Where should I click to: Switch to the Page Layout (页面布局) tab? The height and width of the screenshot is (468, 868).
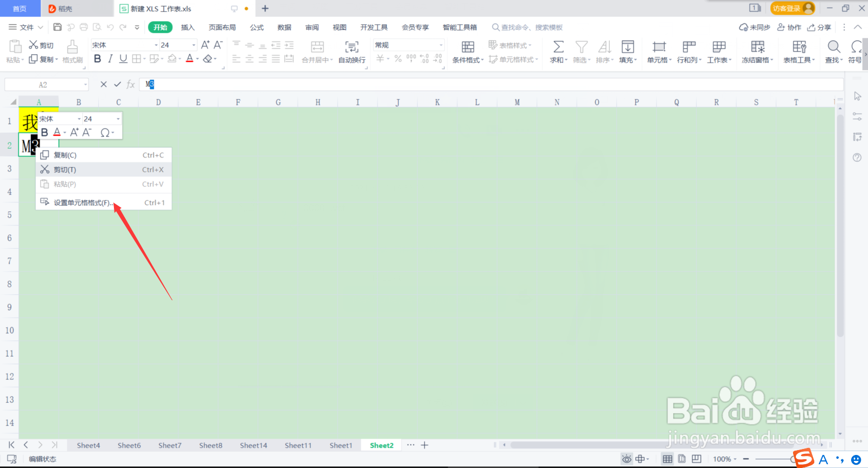pyautogui.click(x=222, y=27)
